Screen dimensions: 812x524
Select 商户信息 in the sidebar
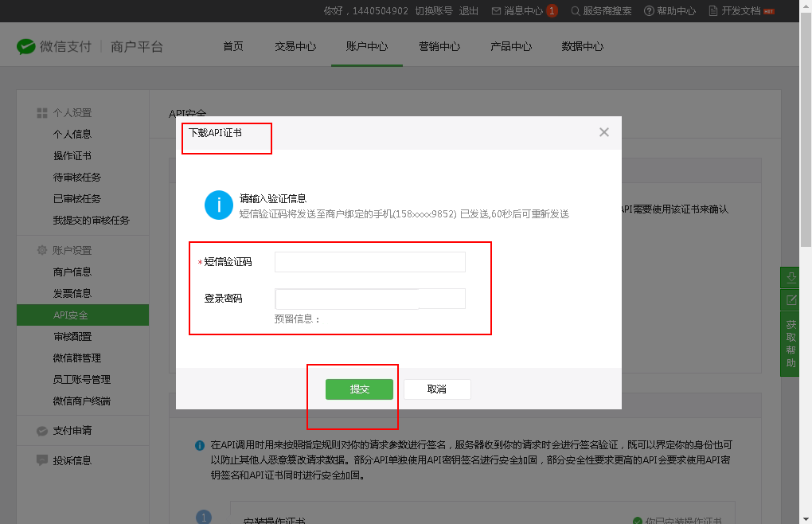tap(72, 272)
